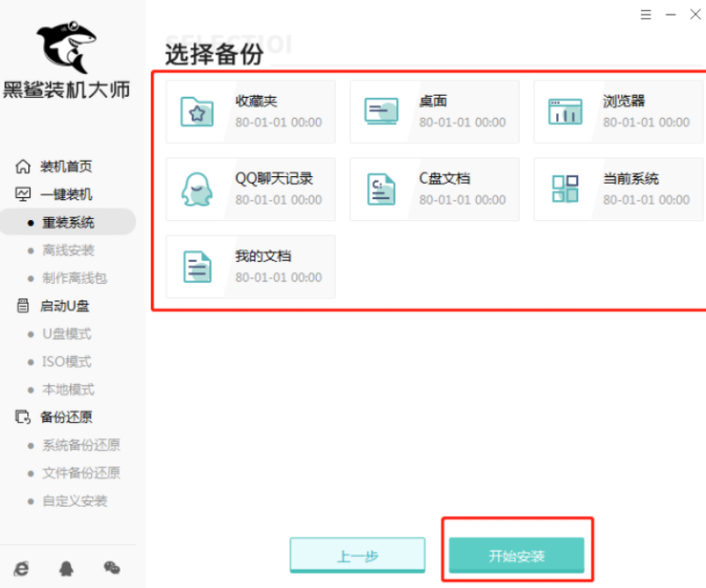Click the 桌面 desktop monitor icon
This screenshot has width=706, height=588.
pyautogui.click(x=381, y=111)
